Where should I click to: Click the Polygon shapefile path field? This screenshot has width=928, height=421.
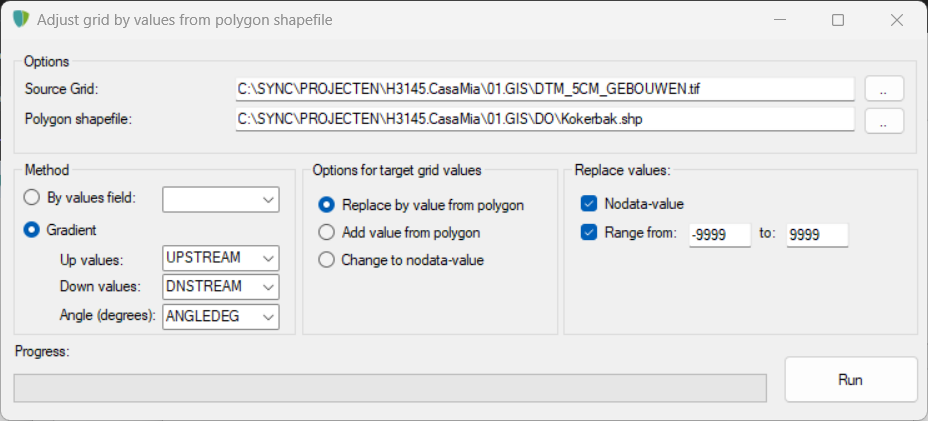[x=545, y=120]
